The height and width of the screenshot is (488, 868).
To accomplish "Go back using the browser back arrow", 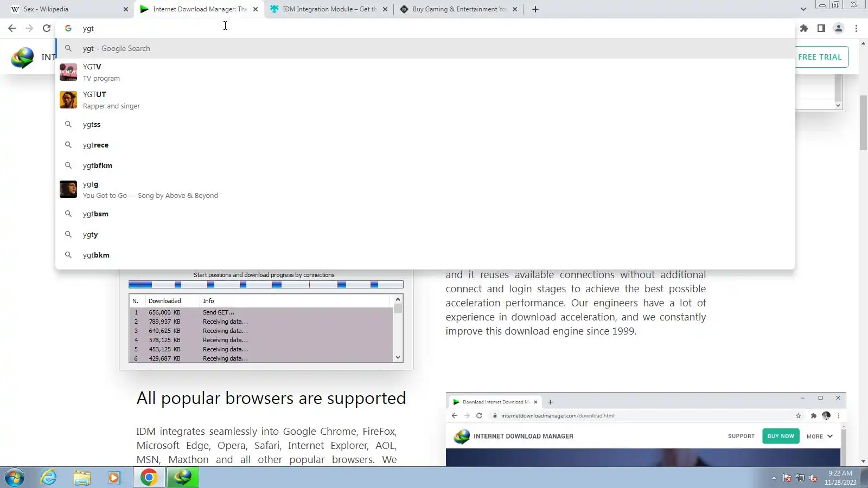I will coord(12,28).
